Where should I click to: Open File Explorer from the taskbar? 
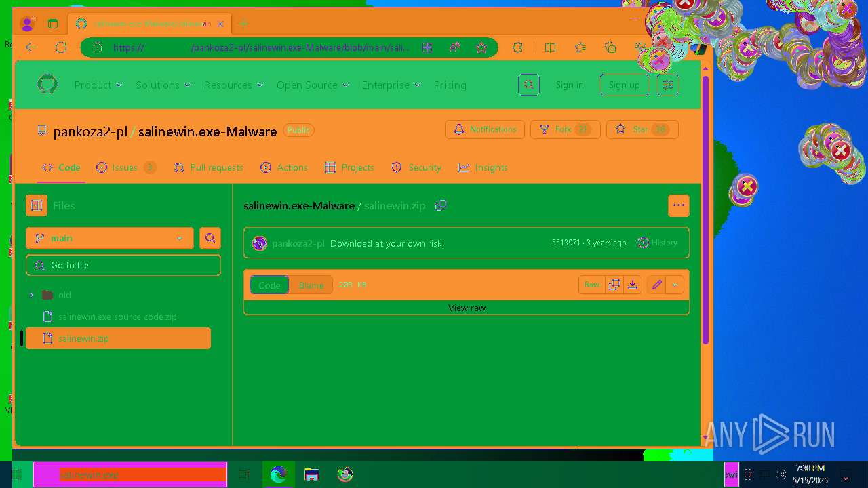[312, 474]
